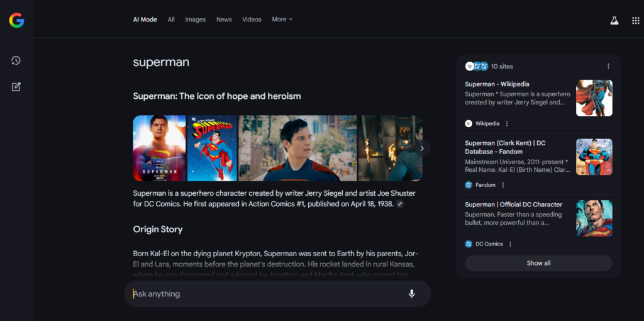This screenshot has height=321, width=644.
Task: Open the Superman - Wikipedia link
Action: click(497, 84)
